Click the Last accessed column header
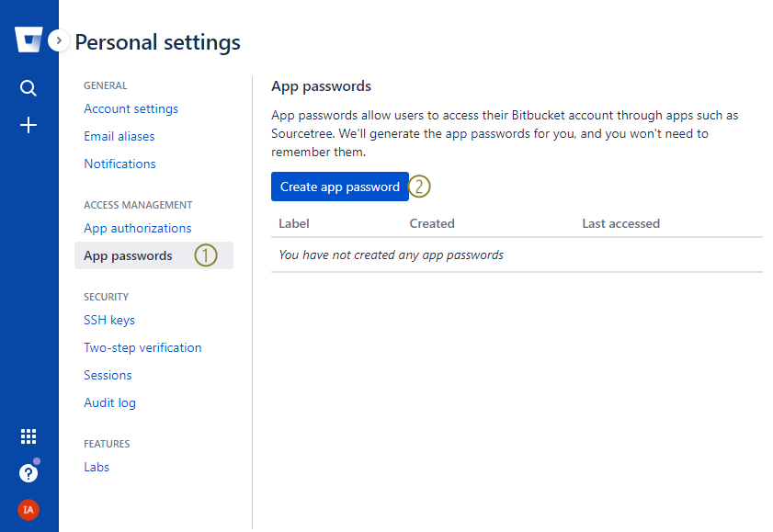 click(620, 223)
